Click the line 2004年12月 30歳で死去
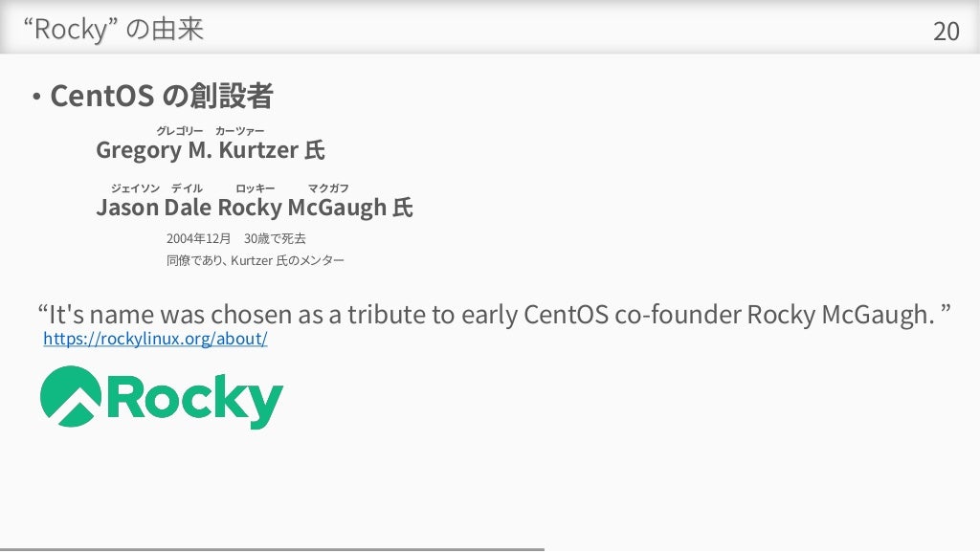Viewport: 980px width, 552px height. (235, 238)
